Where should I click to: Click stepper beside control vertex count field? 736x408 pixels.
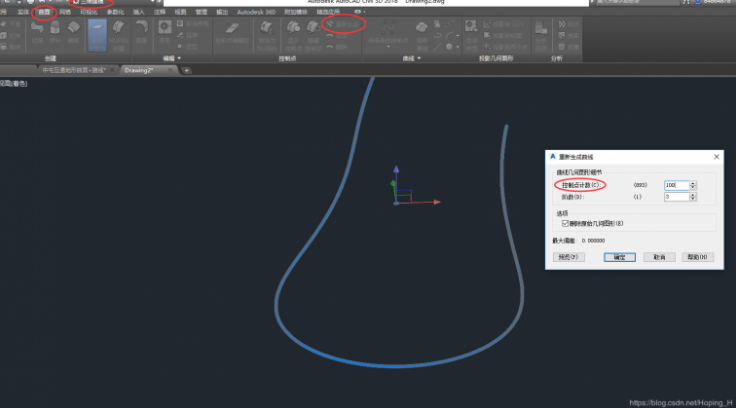click(693, 185)
